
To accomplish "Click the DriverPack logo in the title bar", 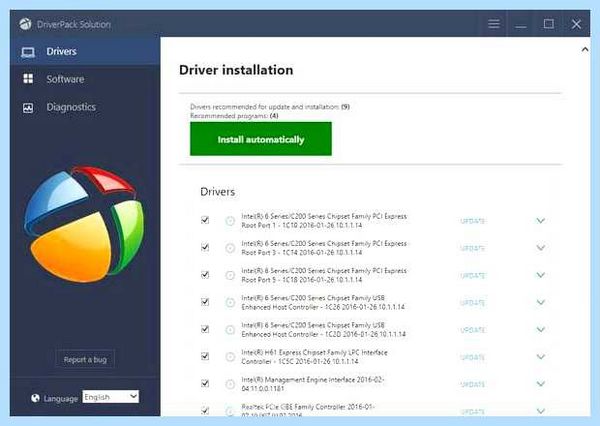I will tap(25, 24).
